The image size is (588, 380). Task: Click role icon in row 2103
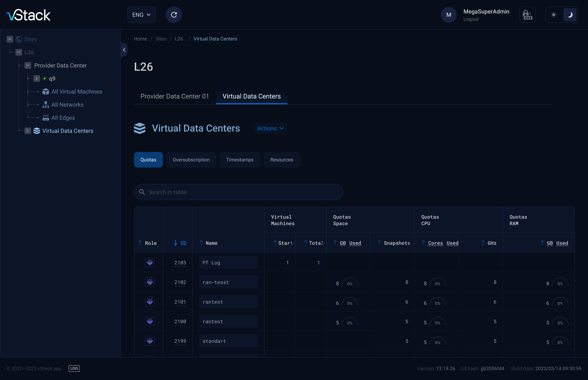click(150, 262)
